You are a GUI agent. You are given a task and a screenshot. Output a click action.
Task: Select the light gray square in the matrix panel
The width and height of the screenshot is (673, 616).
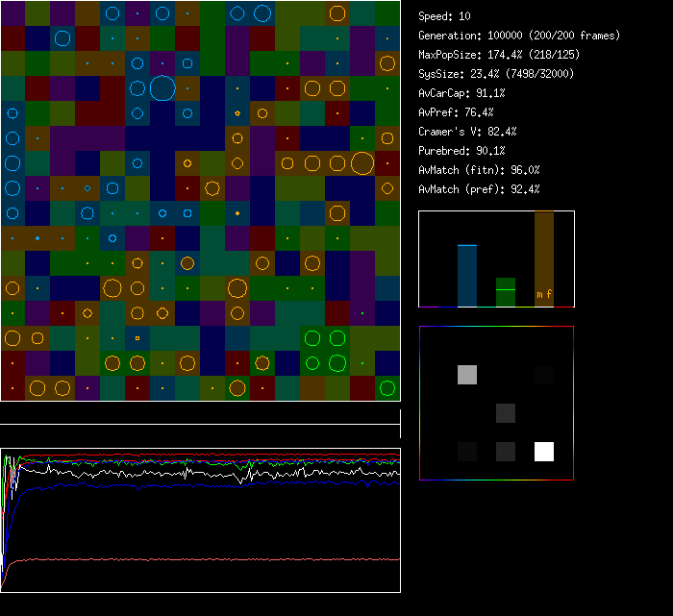click(x=466, y=375)
